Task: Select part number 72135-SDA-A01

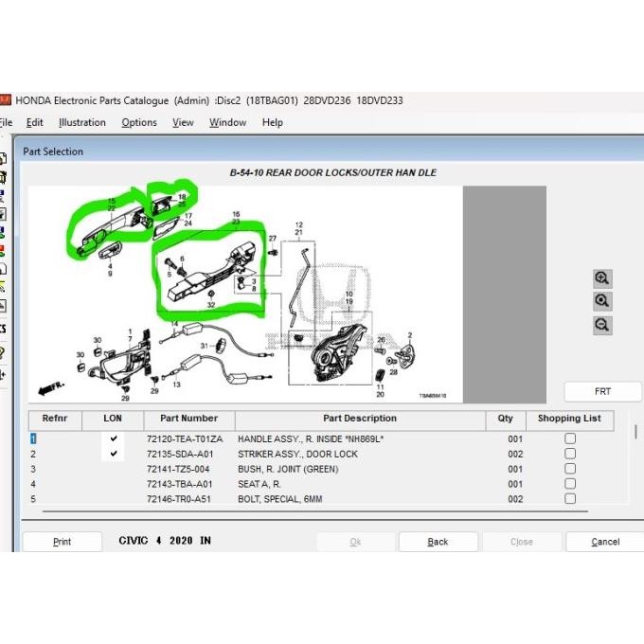Action: (x=180, y=454)
